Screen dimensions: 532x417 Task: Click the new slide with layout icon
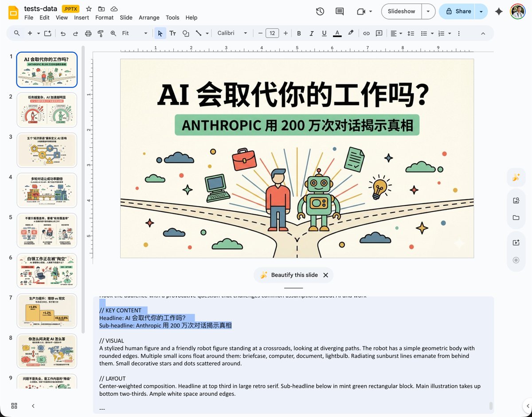pos(48,33)
